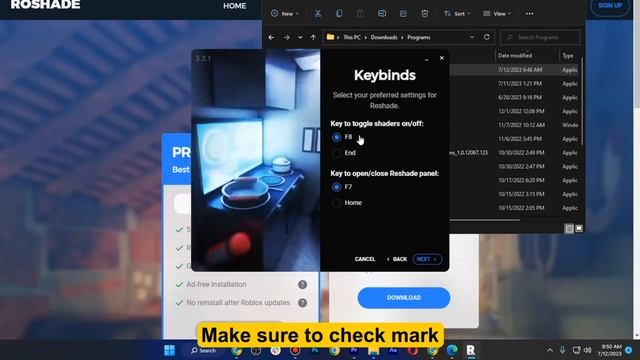Viewport: 640px width, 360px height.
Task: Open Premiere Pro from the taskbar
Action: pos(354,350)
